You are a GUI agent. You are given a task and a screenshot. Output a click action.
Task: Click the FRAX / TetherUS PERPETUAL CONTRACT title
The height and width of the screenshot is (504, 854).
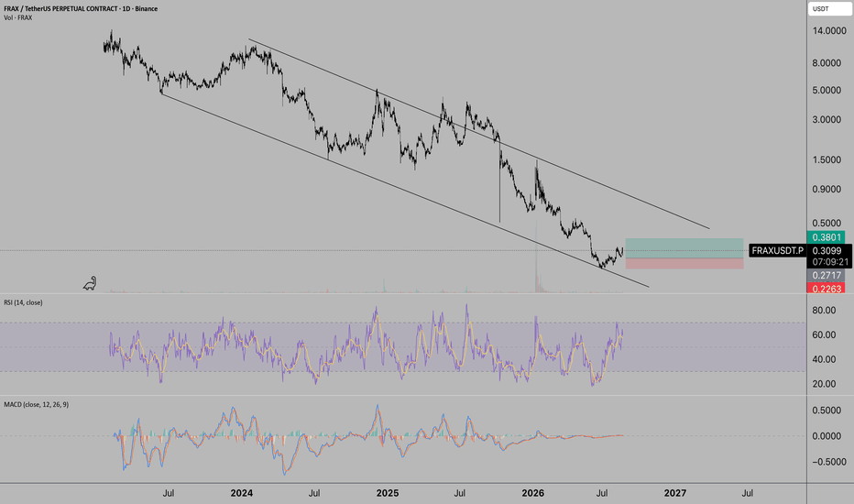pyautogui.click(x=81, y=9)
